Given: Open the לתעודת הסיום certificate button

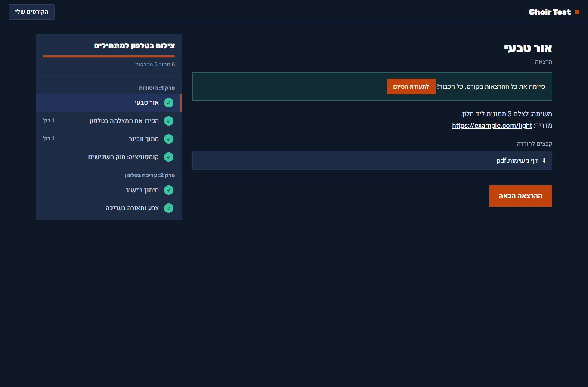Looking at the screenshot, I should pos(411,86).
